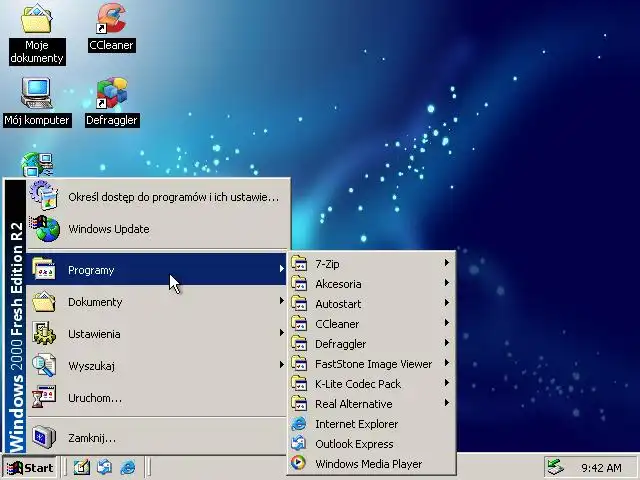Viewport: 640px width, 480px height.
Task: Click the Internet Explorer label in submenu
Action: [x=356, y=424]
